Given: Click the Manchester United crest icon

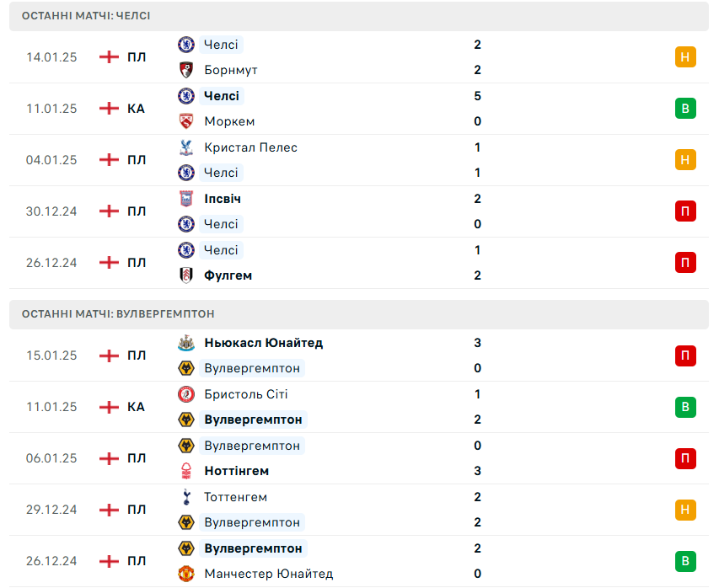Looking at the screenshot, I should pyautogui.click(x=186, y=574).
